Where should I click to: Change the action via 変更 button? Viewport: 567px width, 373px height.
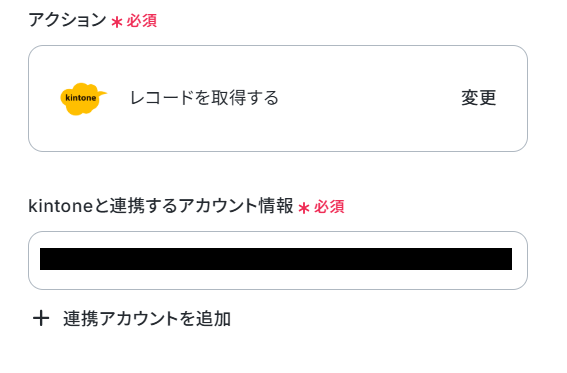478,98
